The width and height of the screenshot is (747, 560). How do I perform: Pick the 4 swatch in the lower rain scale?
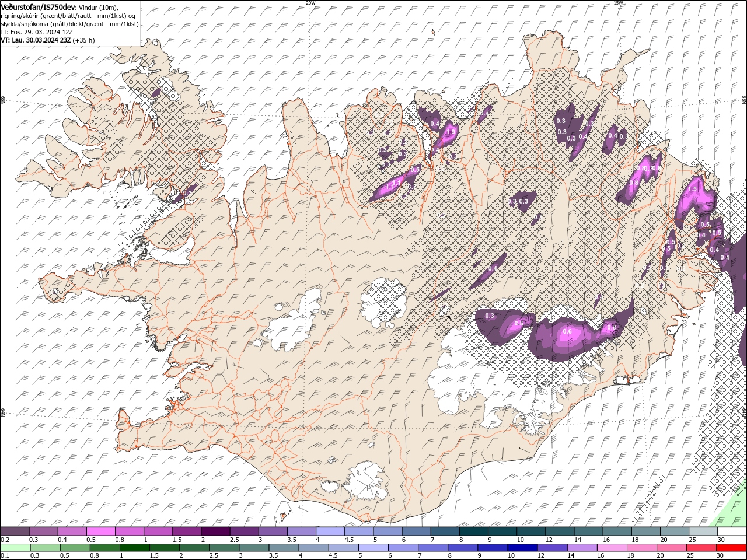coord(314,548)
